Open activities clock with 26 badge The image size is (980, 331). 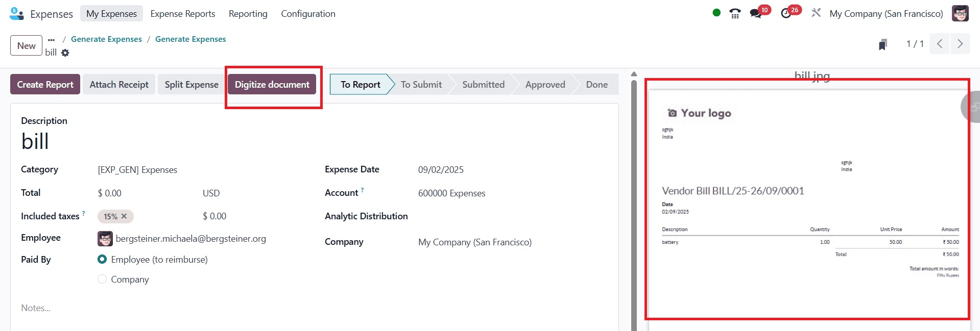pyautogui.click(x=786, y=14)
